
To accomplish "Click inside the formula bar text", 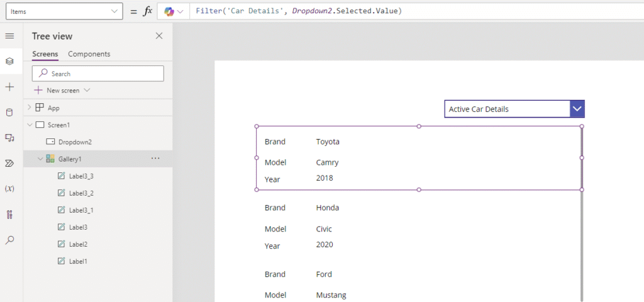I will click(299, 11).
